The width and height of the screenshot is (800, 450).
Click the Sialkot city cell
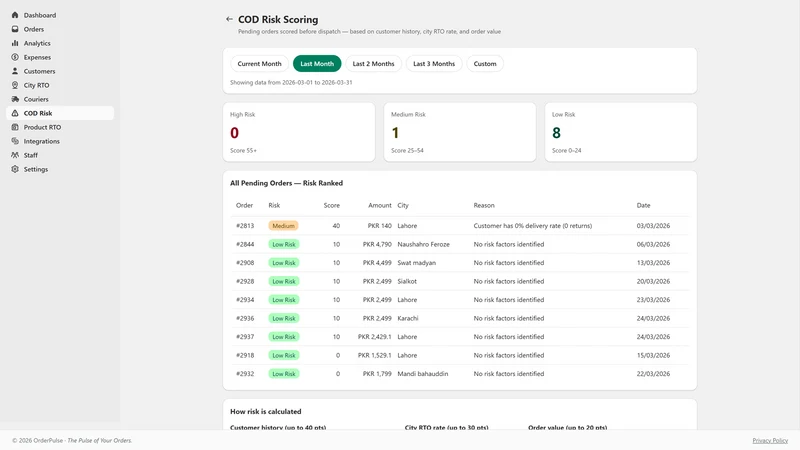coord(407,281)
